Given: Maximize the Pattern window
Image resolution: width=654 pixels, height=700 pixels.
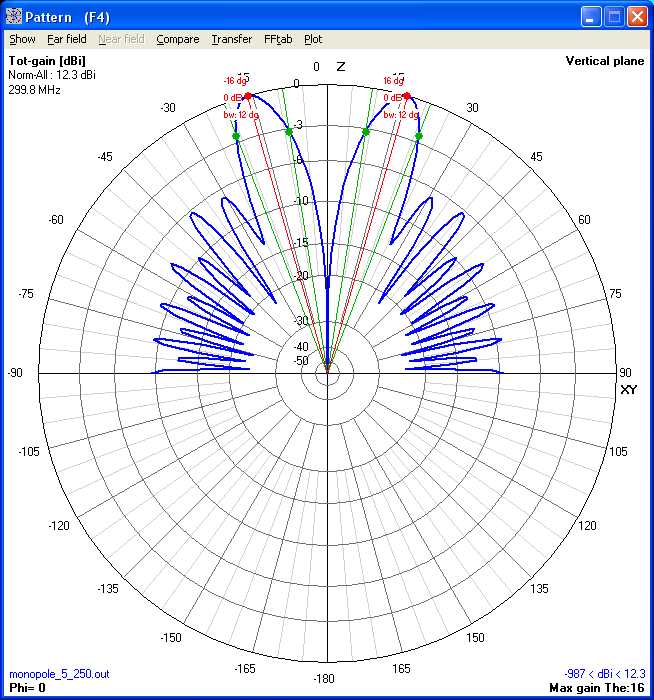Looking at the screenshot, I should pos(615,15).
